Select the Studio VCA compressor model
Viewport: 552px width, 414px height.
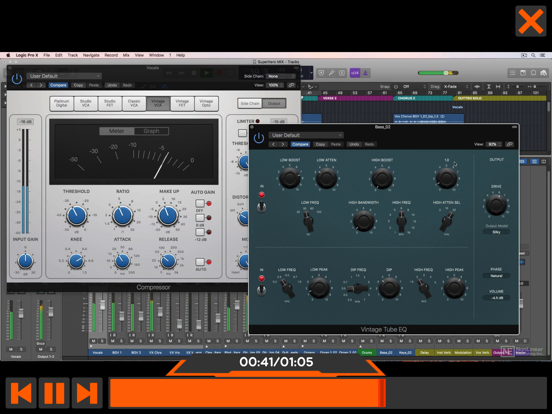coord(86,103)
